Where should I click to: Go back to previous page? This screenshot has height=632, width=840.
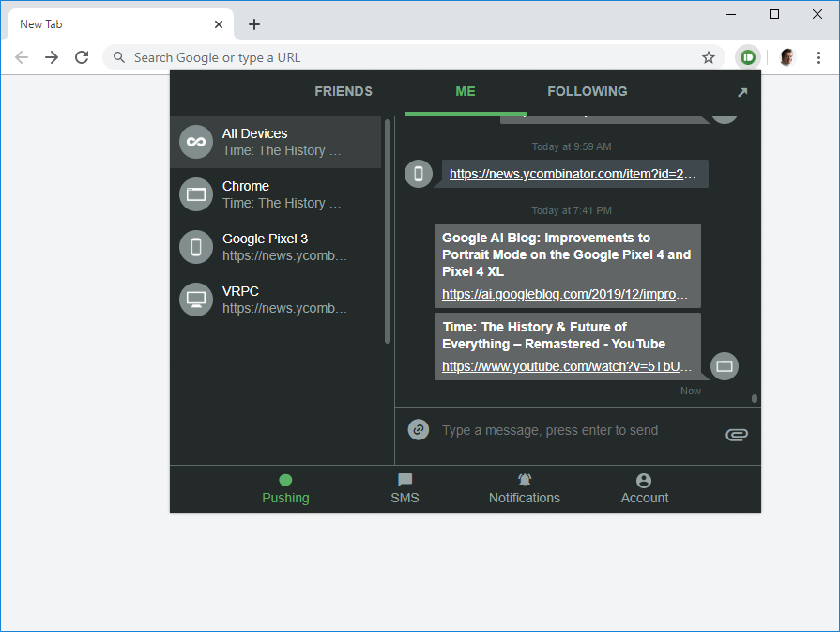(x=22, y=57)
